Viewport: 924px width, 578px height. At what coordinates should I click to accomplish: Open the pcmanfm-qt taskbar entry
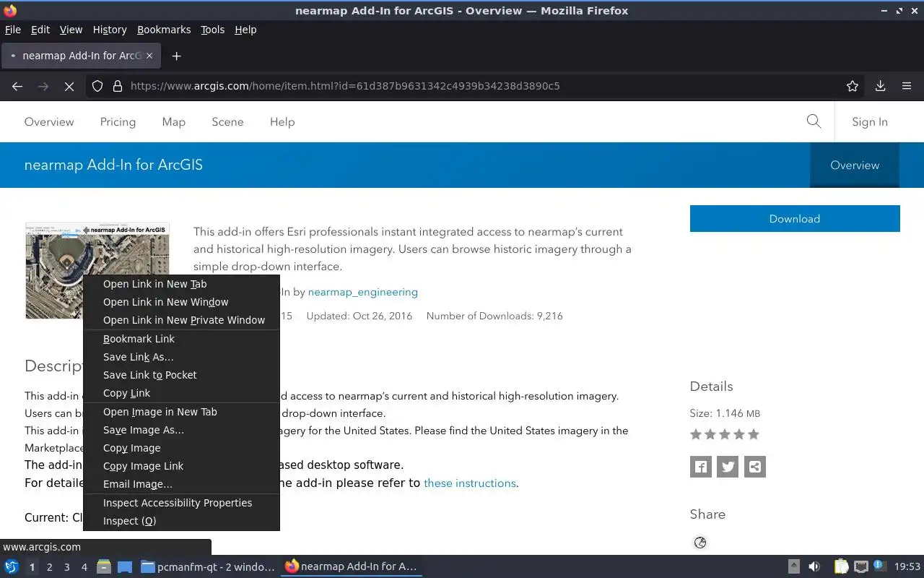[x=208, y=566]
